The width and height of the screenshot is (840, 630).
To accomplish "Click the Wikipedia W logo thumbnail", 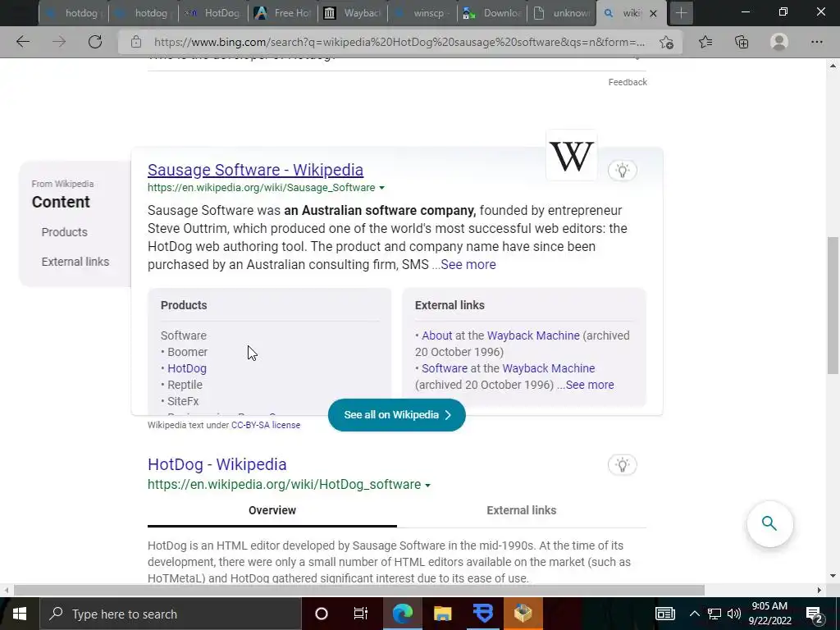I will pos(571,156).
